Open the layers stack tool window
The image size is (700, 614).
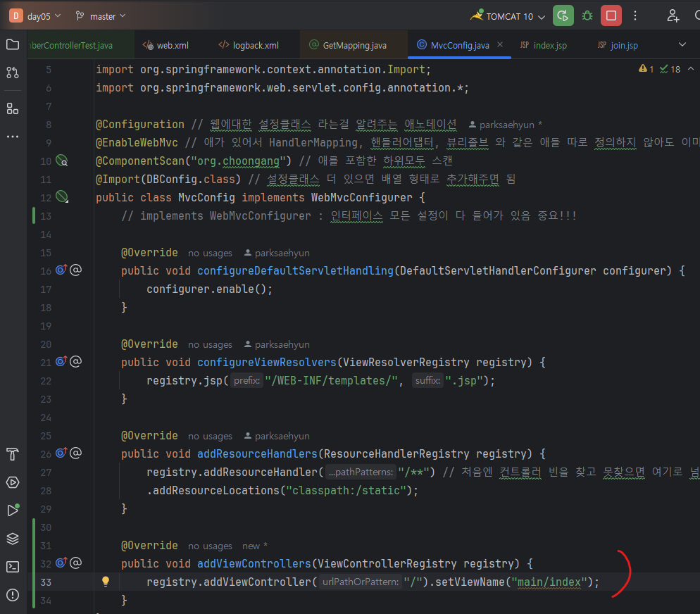coord(13,539)
